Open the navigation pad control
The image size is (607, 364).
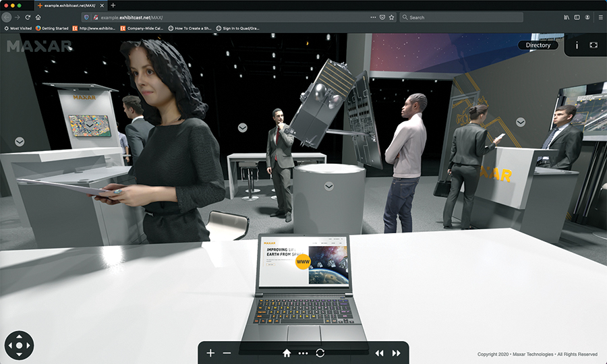20,345
